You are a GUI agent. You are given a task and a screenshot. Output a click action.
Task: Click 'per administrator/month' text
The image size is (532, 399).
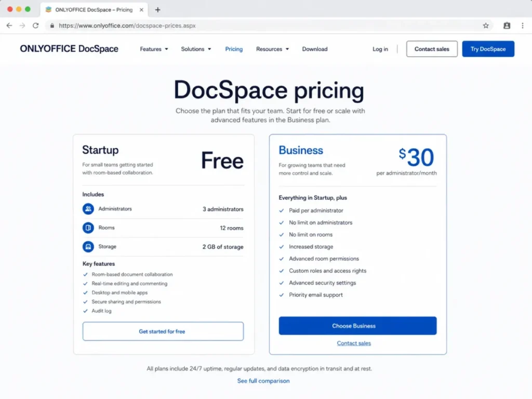tap(406, 173)
